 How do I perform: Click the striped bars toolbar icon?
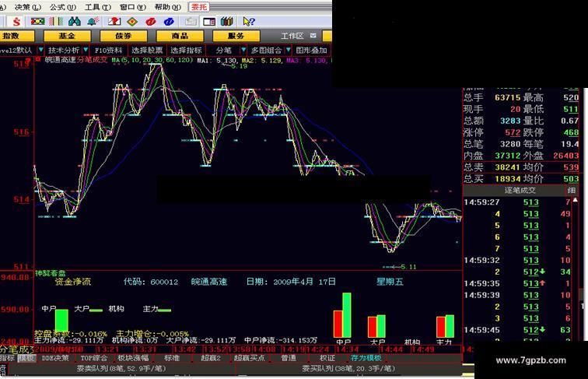(56, 21)
